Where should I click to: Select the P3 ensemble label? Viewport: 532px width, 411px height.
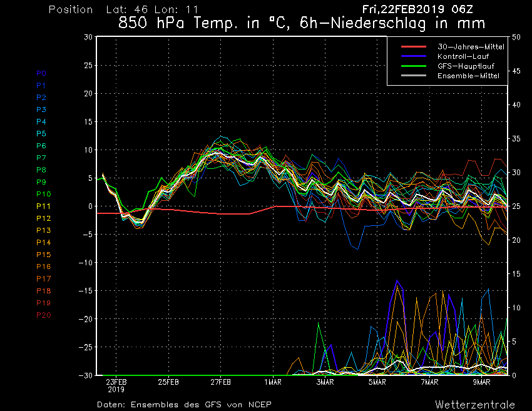41,109
